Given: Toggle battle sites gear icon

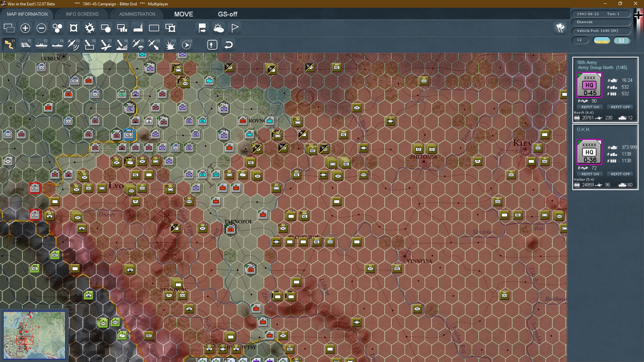Looking at the screenshot, I should (x=90, y=28).
